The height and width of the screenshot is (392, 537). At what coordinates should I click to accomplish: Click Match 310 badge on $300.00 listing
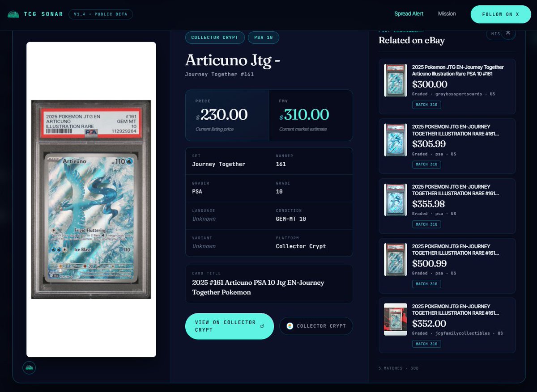tap(426, 105)
